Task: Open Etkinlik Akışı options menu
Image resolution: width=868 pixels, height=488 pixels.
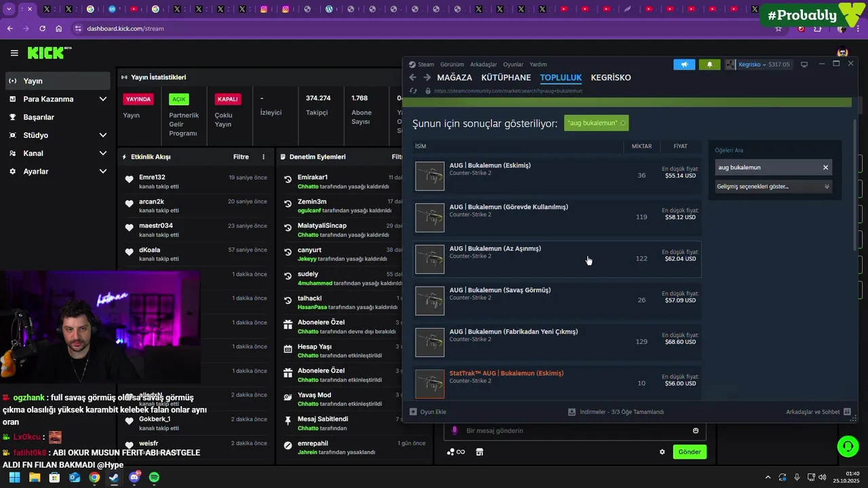Action: click(264, 157)
